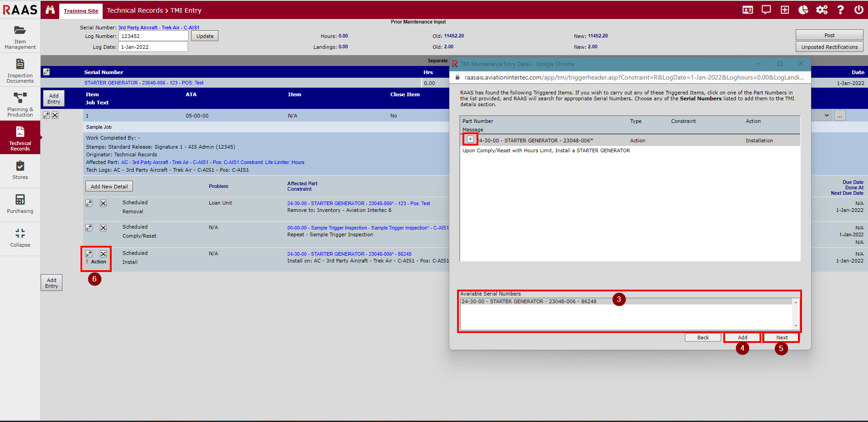
Task: Open the pie chart reports icon
Action: click(803, 10)
